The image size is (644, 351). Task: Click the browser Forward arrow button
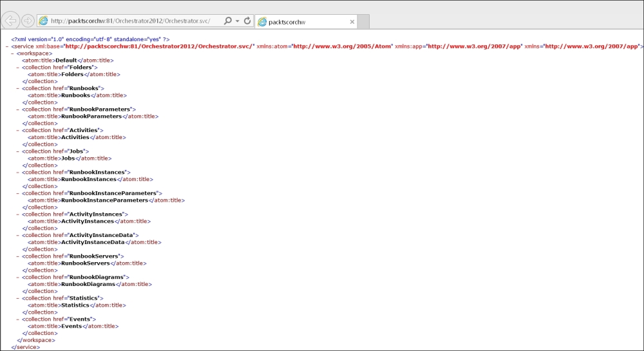click(28, 21)
